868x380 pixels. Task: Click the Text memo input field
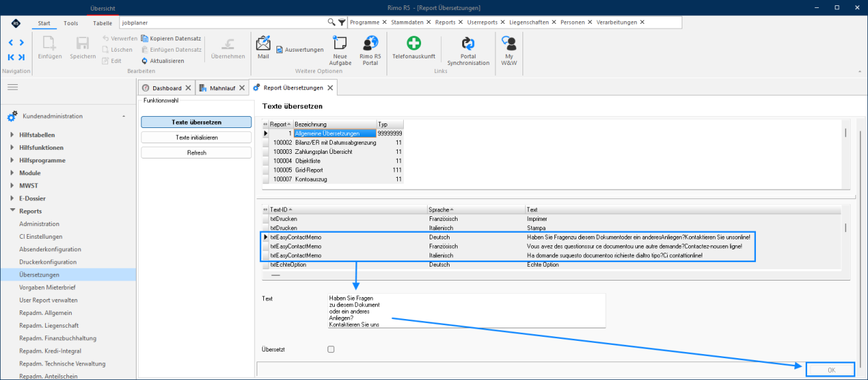[x=466, y=310]
